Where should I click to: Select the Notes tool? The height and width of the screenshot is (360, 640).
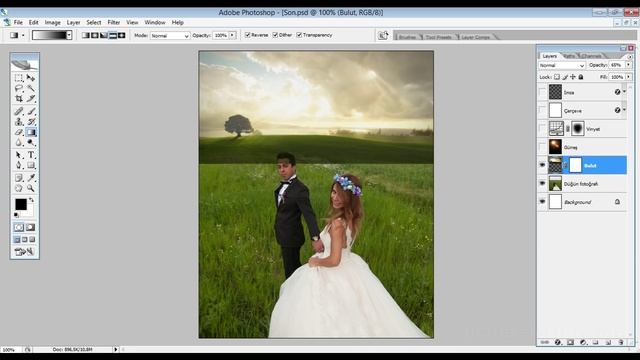click(x=19, y=178)
